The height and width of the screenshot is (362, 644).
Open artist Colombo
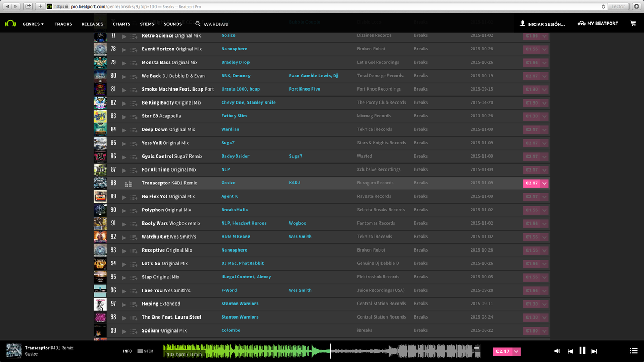[231, 331]
